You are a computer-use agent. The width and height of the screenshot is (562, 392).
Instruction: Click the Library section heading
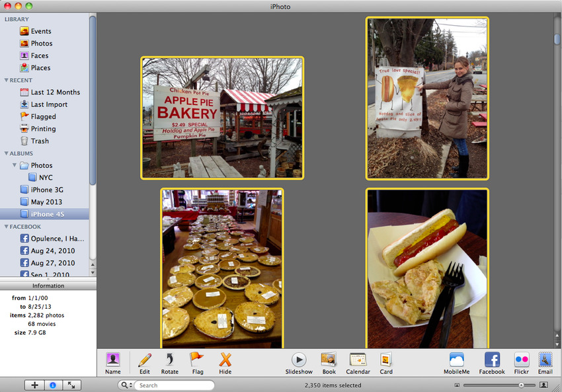click(x=17, y=19)
